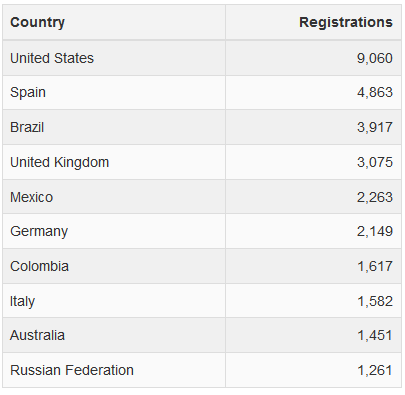Click the 1,582 registrations value
The width and height of the screenshot is (405, 395).
tap(375, 301)
